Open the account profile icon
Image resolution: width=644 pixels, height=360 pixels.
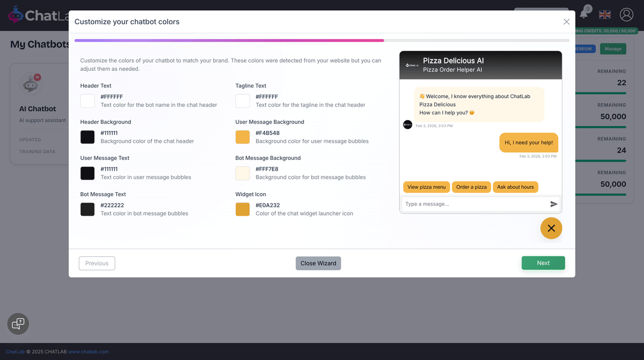pos(626,14)
